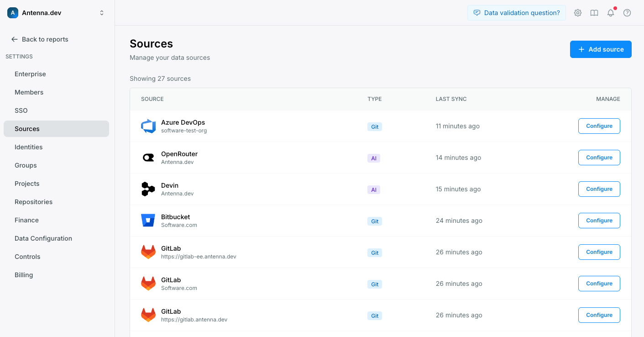The height and width of the screenshot is (337, 644).
Task: Go to Enterprise settings
Action: click(x=56, y=74)
